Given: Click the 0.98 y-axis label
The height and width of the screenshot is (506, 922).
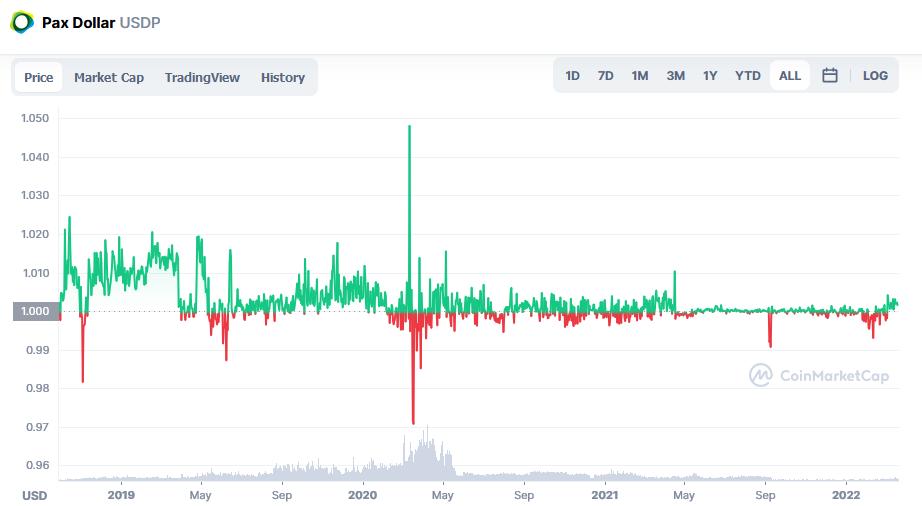Looking at the screenshot, I should 38,388.
